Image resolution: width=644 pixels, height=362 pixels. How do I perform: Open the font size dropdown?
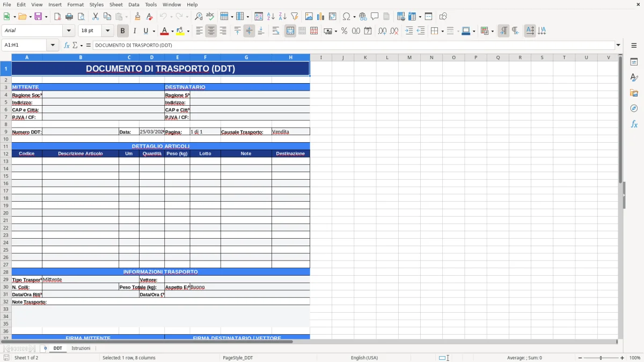point(106,31)
